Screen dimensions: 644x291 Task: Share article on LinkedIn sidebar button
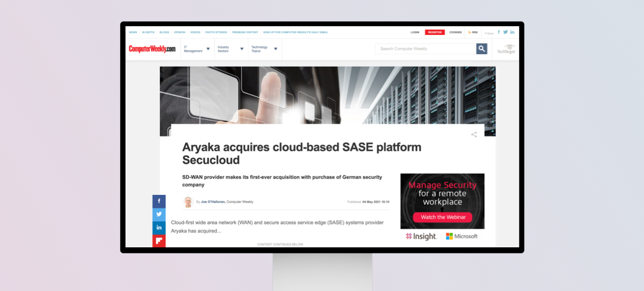pos(159,228)
